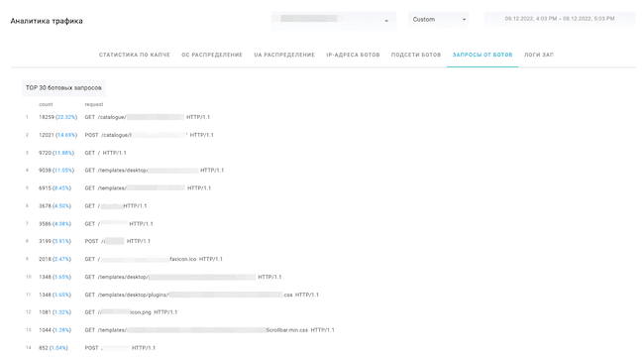The width and height of the screenshot is (644, 360).
Task: Click the count value 1081
Action: click(x=46, y=312)
